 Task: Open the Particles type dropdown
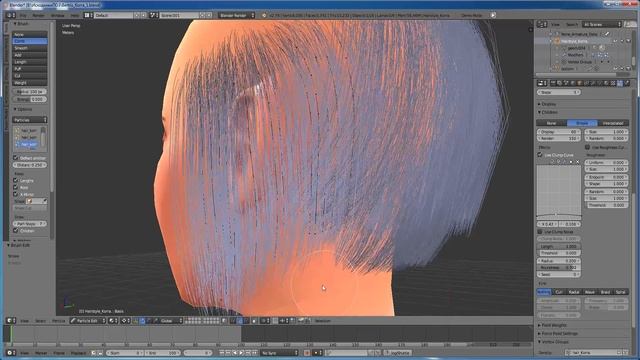coord(30,120)
